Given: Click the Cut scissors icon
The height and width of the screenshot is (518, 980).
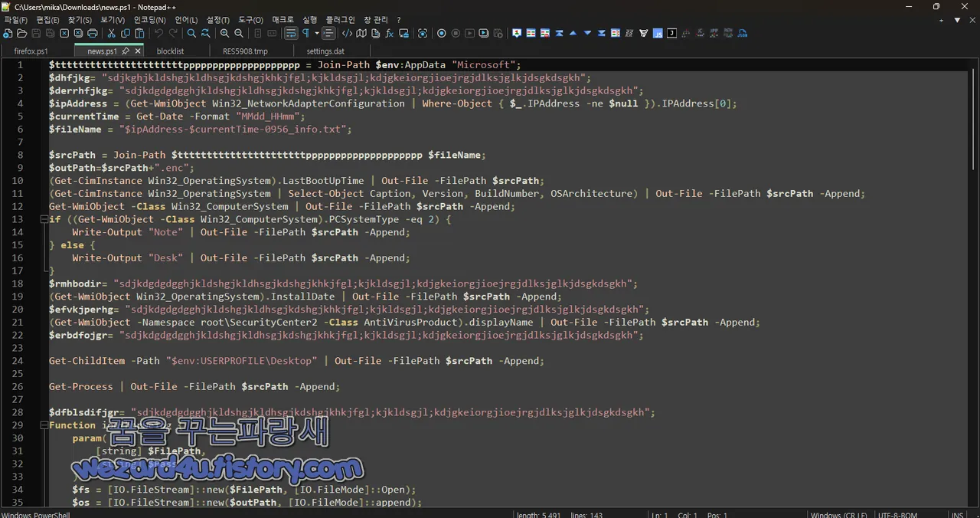Looking at the screenshot, I should (x=111, y=34).
